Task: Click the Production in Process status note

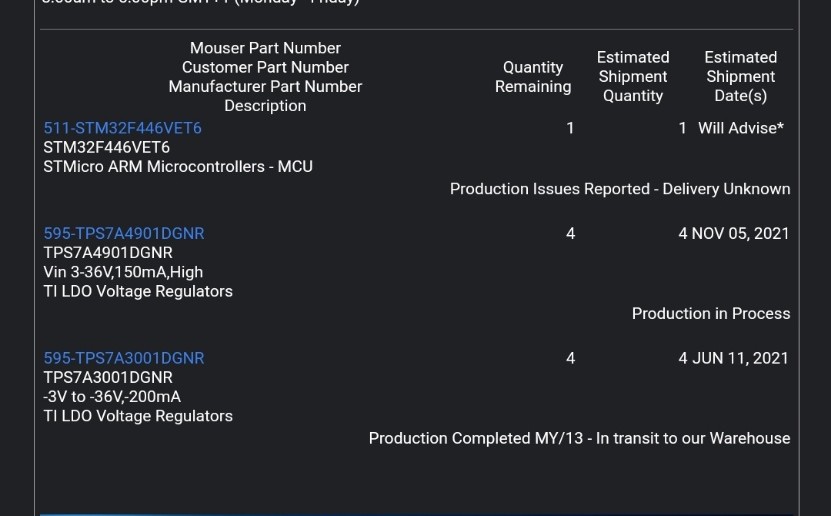Action: point(711,314)
